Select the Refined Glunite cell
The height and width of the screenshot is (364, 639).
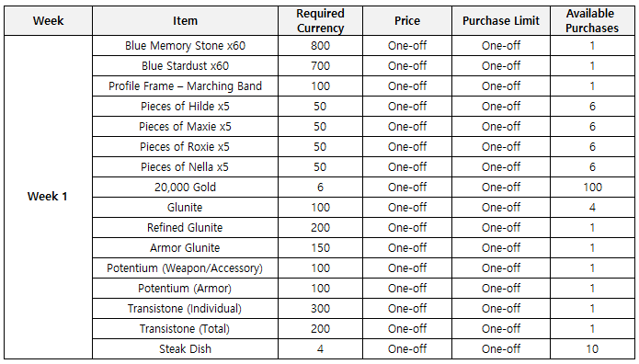coord(185,227)
